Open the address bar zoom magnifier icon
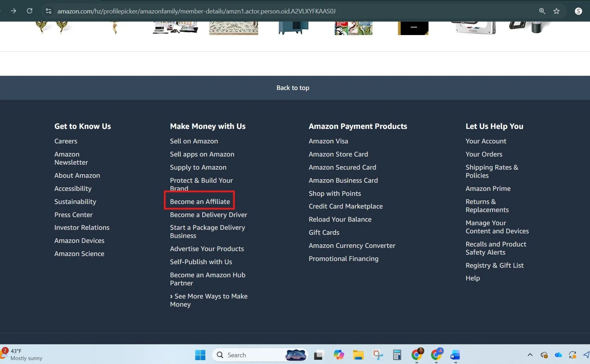Screen dimensions: 590x364 click(542, 11)
